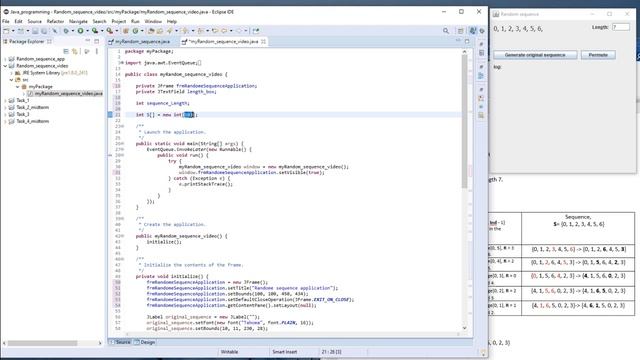
Task: Click Generate original sequence button
Action: coord(535,55)
